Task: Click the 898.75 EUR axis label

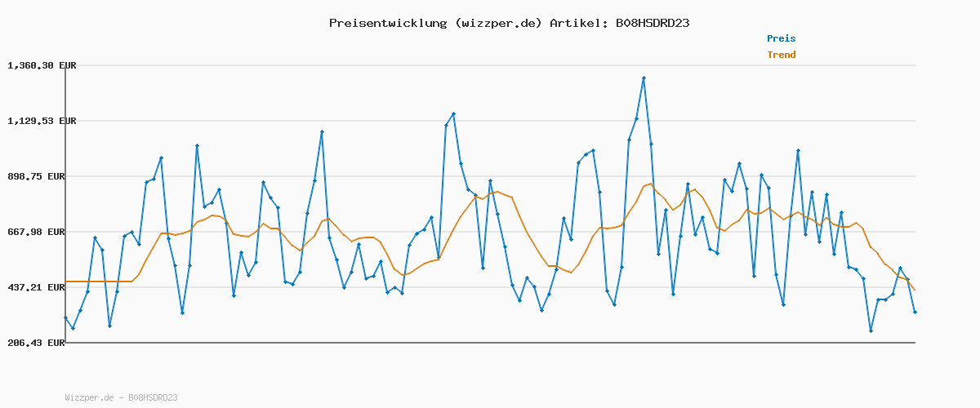Action: tap(42, 176)
